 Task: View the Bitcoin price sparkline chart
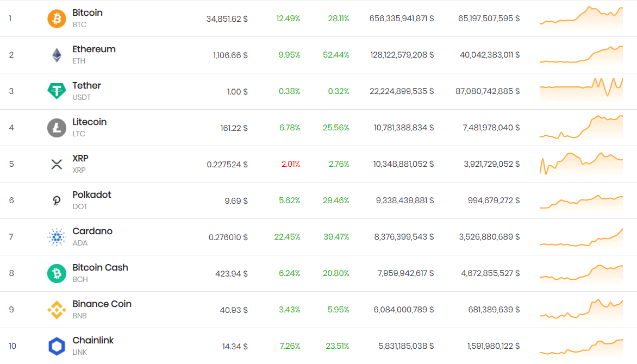click(x=581, y=18)
